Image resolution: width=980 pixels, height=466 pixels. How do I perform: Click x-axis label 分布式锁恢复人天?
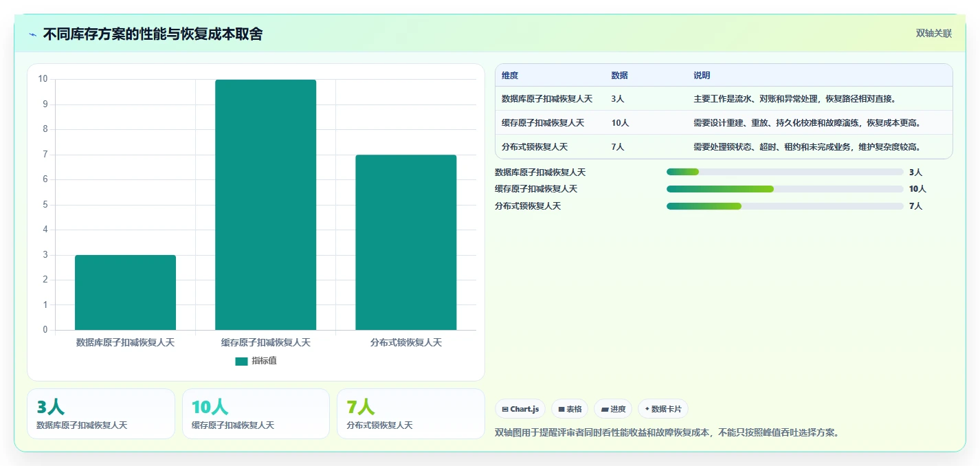[405, 342]
